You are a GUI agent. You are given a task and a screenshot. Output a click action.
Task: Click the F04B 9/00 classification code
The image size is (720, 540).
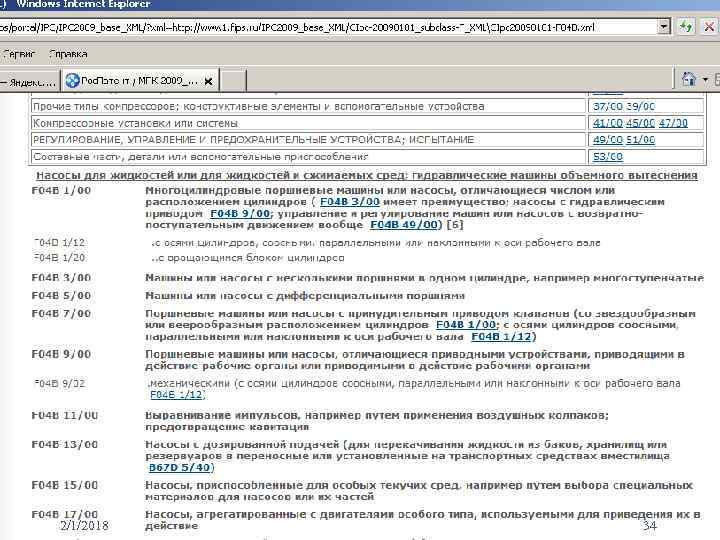click(x=61, y=354)
